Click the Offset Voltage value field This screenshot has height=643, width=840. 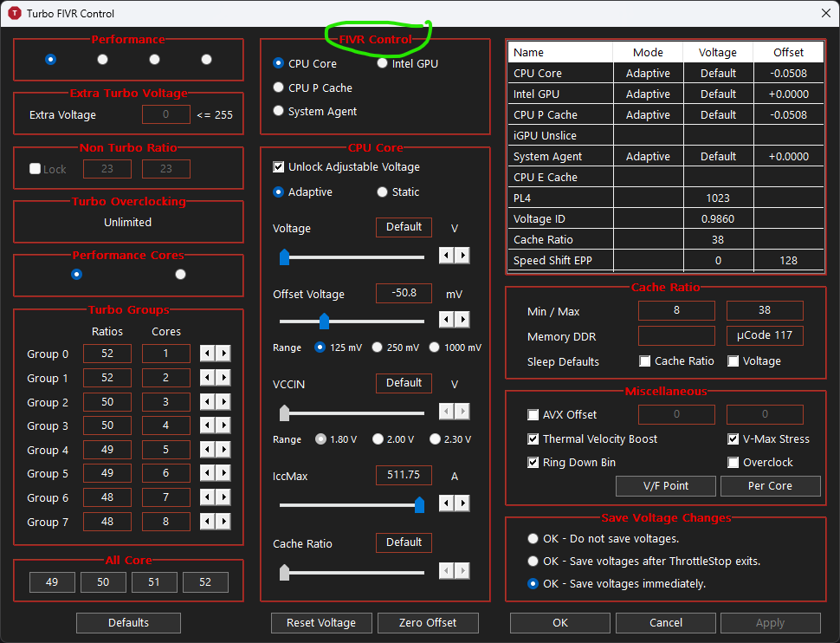[404, 293]
